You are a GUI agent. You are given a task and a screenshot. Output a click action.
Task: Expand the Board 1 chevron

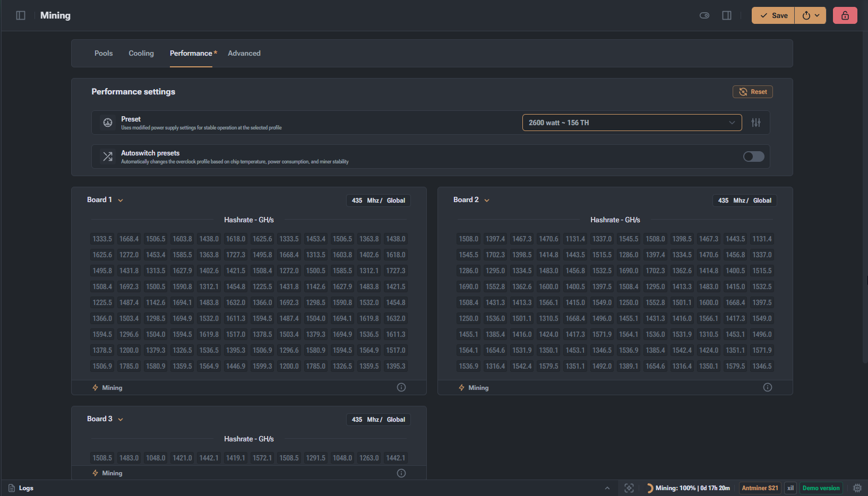[121, 201]
